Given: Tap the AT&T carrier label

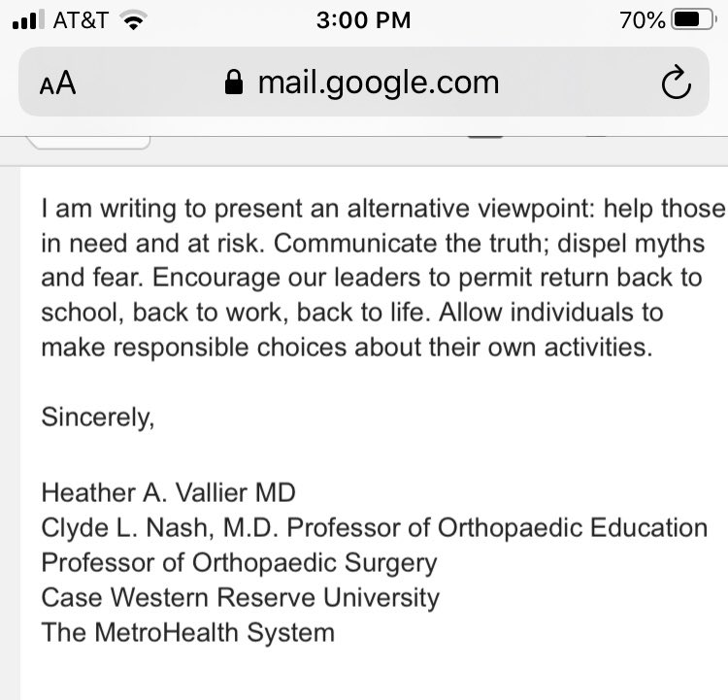Looking at the screenshot, I should pyautogui.click(x=81, y=20).
